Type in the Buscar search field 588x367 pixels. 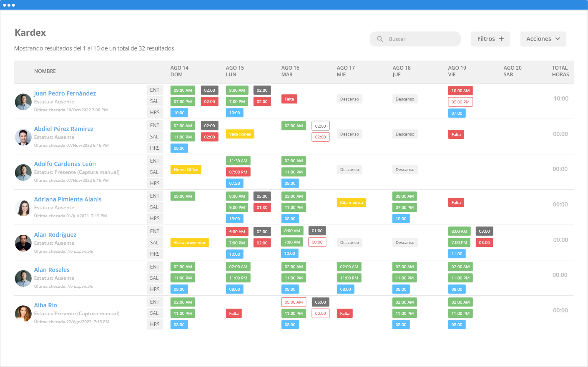pos(421,39)
